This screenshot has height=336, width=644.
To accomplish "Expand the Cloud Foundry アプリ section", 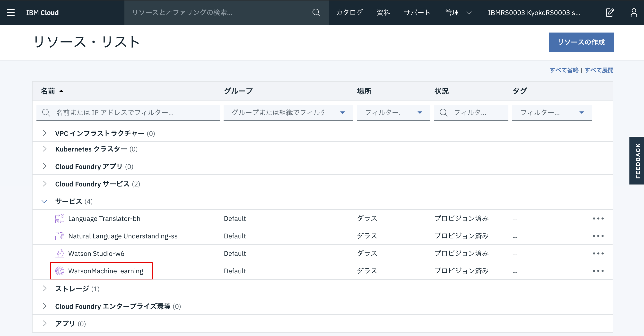I will (44, 166).
